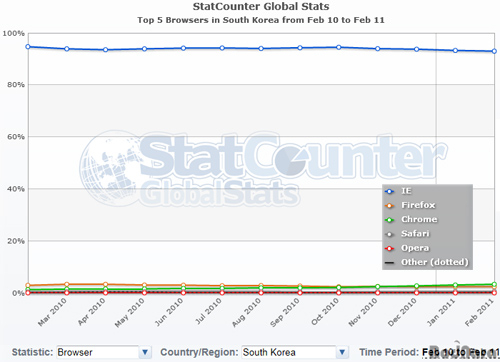This screenshot has height=362, width=500.
Task: Open the Statistic dropdown arrow
Action: (145, 352)
